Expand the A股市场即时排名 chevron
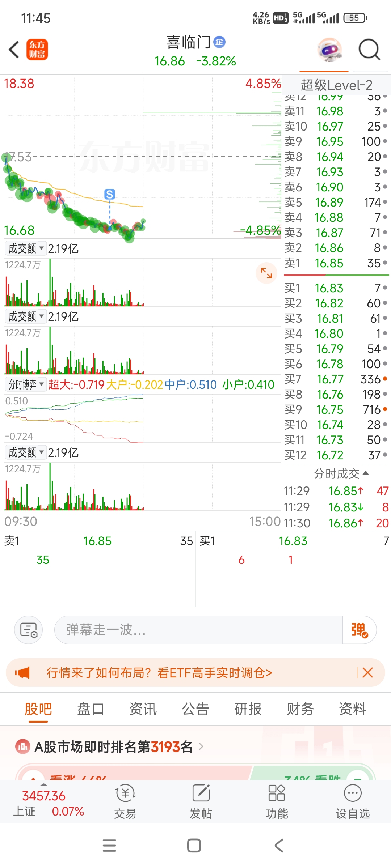The image size is (391, 868). 201,746
